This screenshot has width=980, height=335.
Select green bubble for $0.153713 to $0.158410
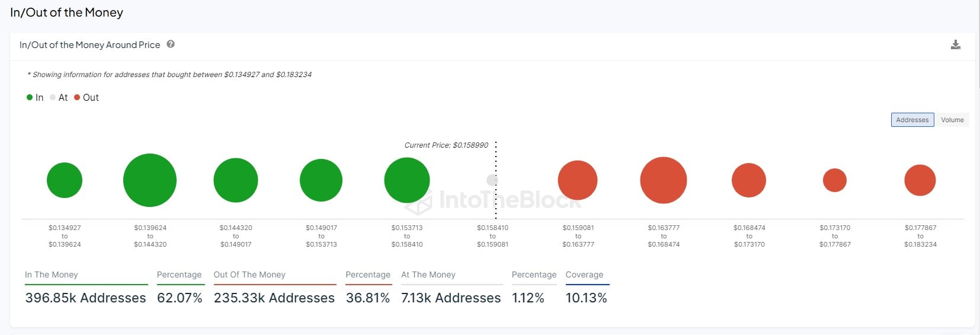click(407, 180)
